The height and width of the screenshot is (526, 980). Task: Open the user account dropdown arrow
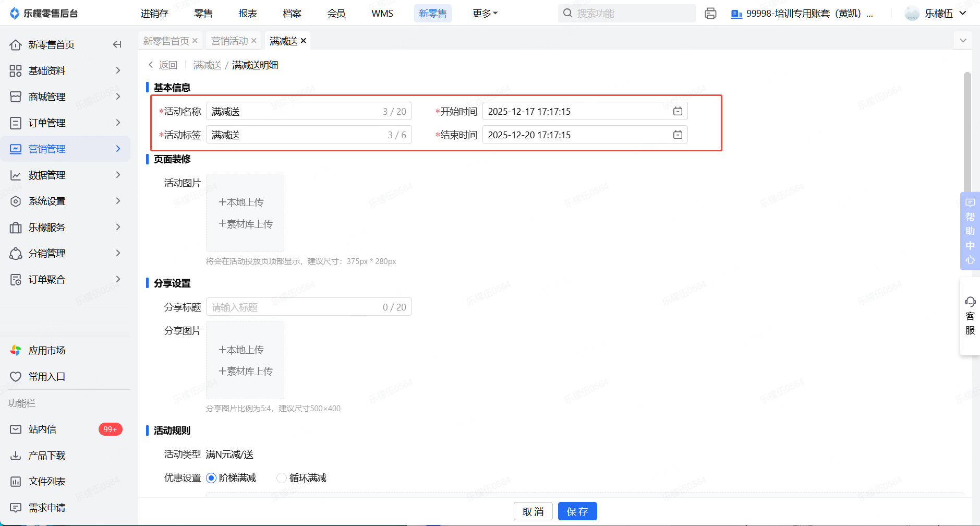(x=963, y=14)
